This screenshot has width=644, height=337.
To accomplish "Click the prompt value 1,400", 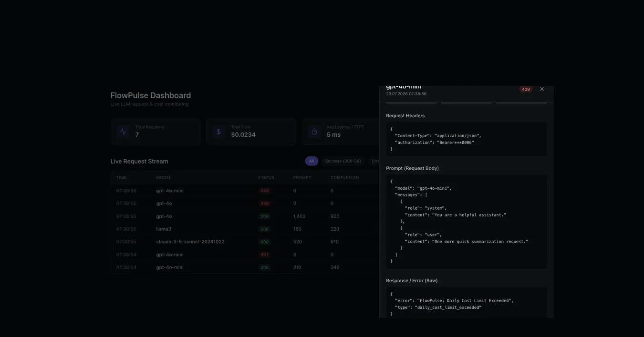I will [299, 216].
